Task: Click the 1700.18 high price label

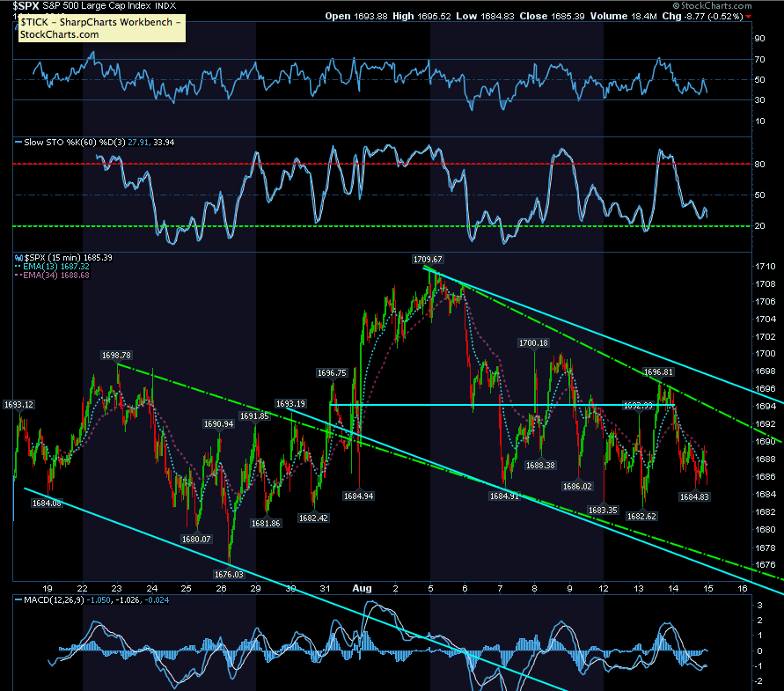Action: (533, 342)
